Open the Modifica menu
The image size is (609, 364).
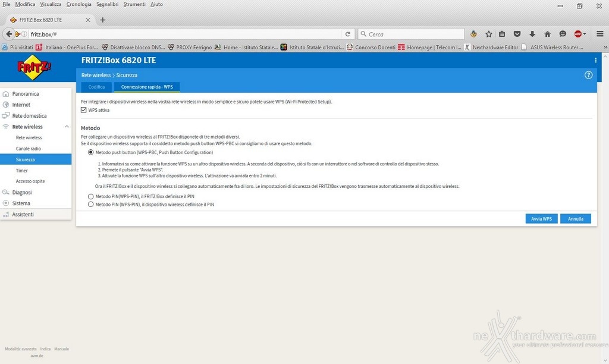click(x=25, y=4)
